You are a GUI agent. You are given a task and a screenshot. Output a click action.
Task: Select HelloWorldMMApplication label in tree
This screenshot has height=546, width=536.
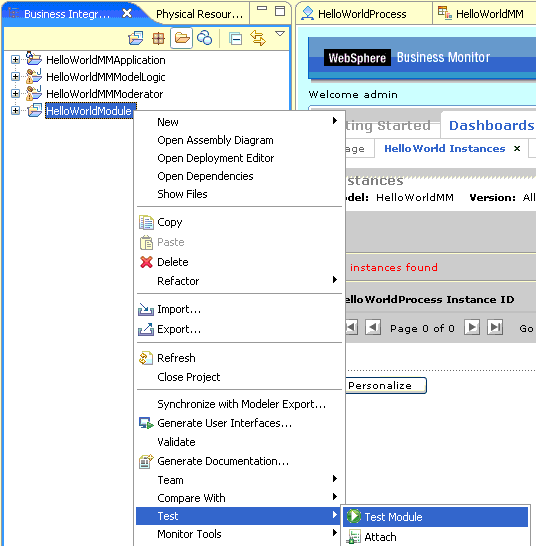tap(106, 60)
